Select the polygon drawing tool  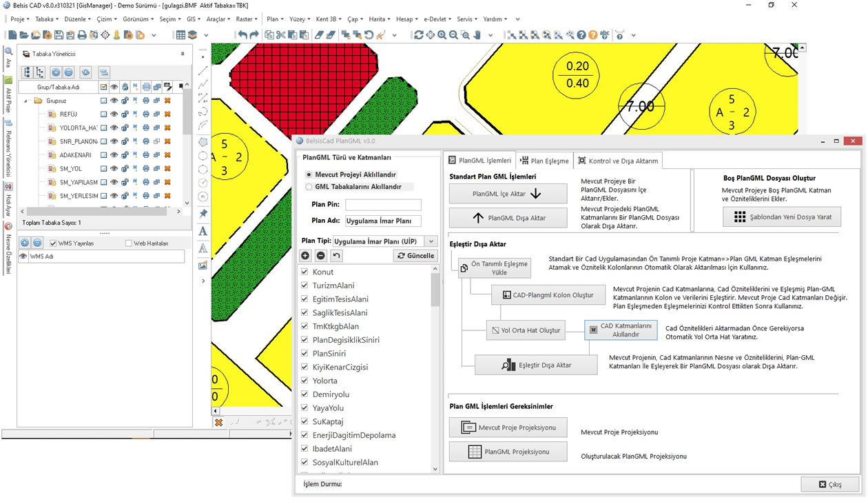pos(203,141)
